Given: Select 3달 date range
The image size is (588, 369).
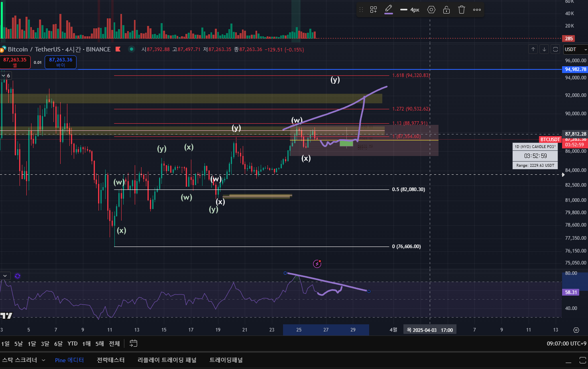Looking at the screenshot, I should point(45,343).
